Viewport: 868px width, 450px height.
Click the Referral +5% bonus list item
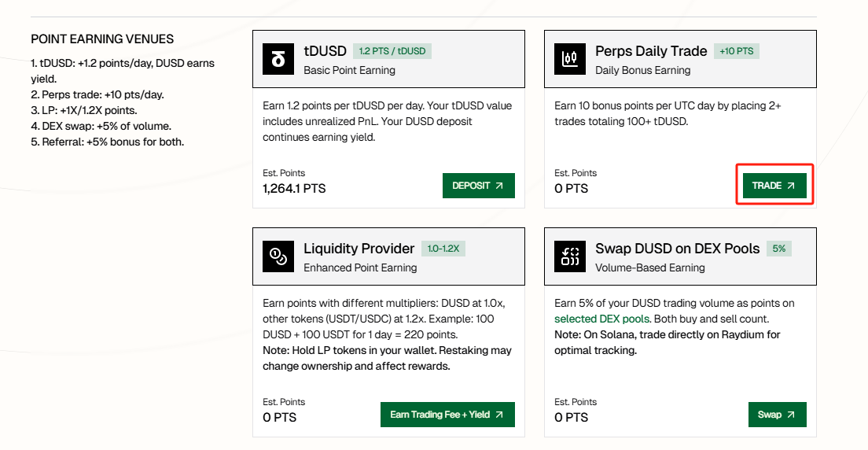[x=107, y=142]
